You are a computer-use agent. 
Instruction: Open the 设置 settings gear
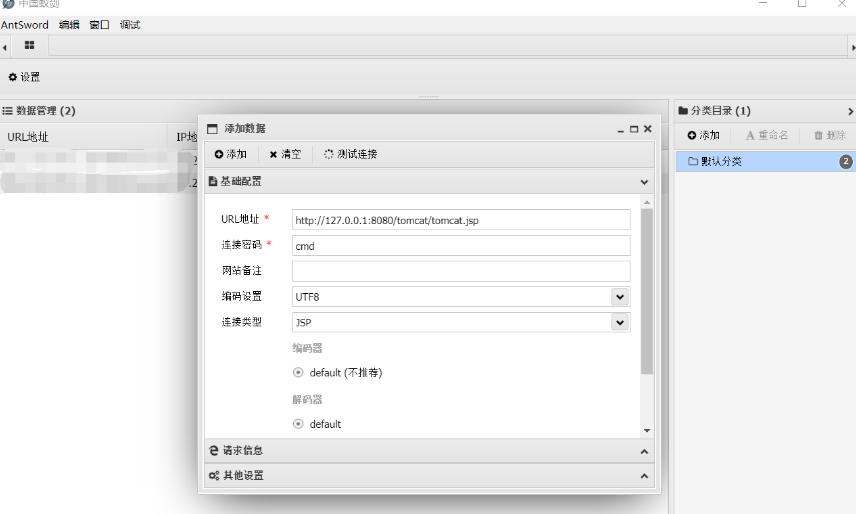24,77
